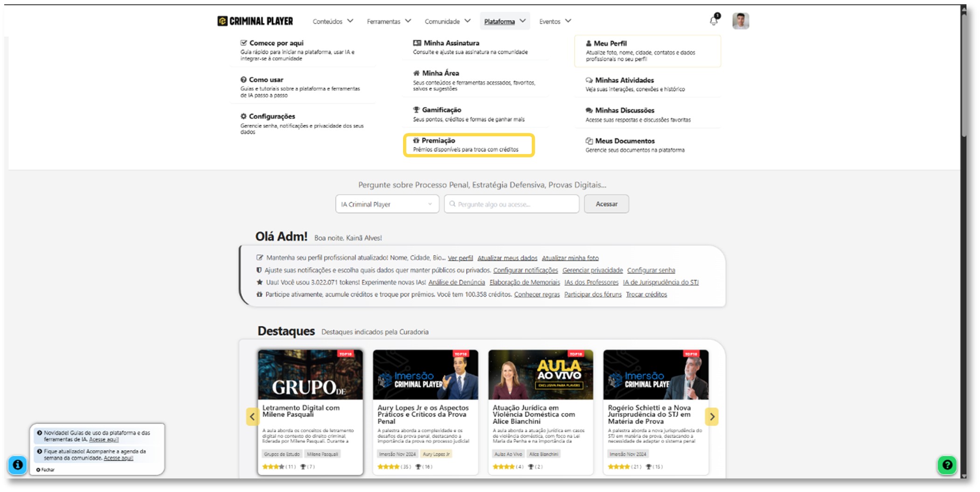Image resolution: width=980 pixels, height=492 pixels.
Task: Open Meus Documentos via its page icon
Action: coord(589,141)
